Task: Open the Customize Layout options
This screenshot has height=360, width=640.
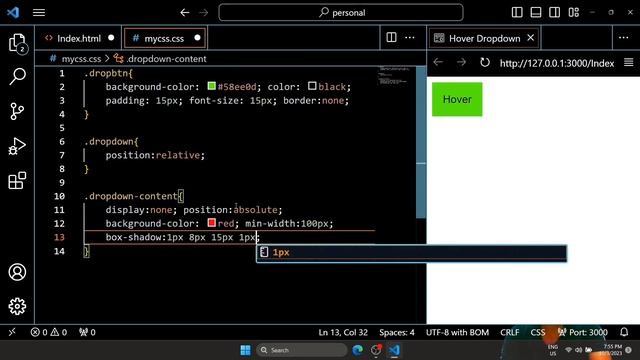Action: click(x=573, y=12)
